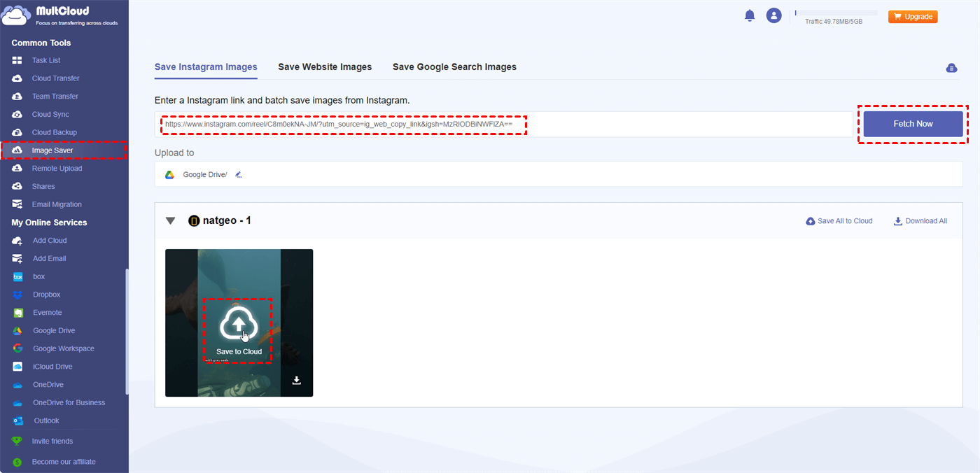
Task: Open Cloud Transfer tool
Action: [55, 78]
